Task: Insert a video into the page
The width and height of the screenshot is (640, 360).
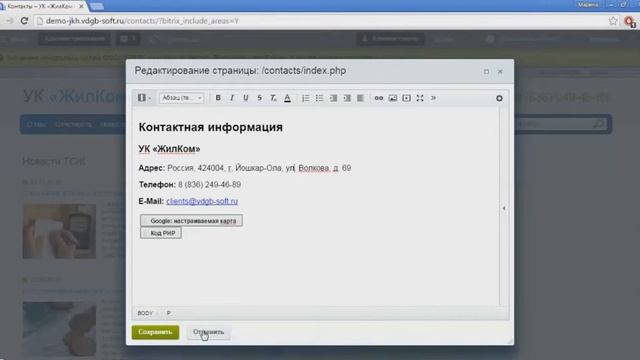Action: pos(407,98)
